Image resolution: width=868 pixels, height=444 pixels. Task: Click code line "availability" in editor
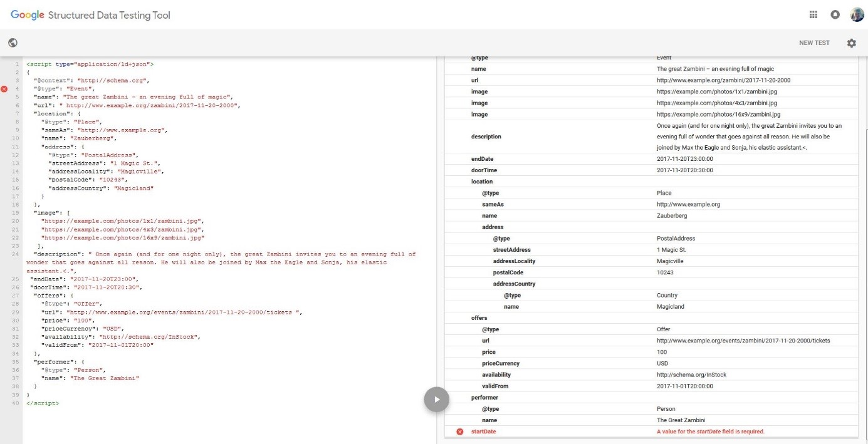pyautogui.click(x=120, y=336)
